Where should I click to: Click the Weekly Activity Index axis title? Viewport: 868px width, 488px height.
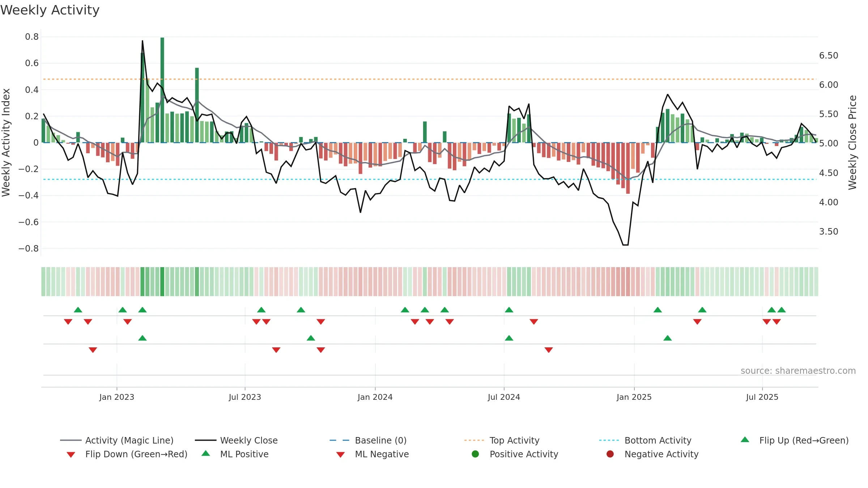tap(6, 142)
